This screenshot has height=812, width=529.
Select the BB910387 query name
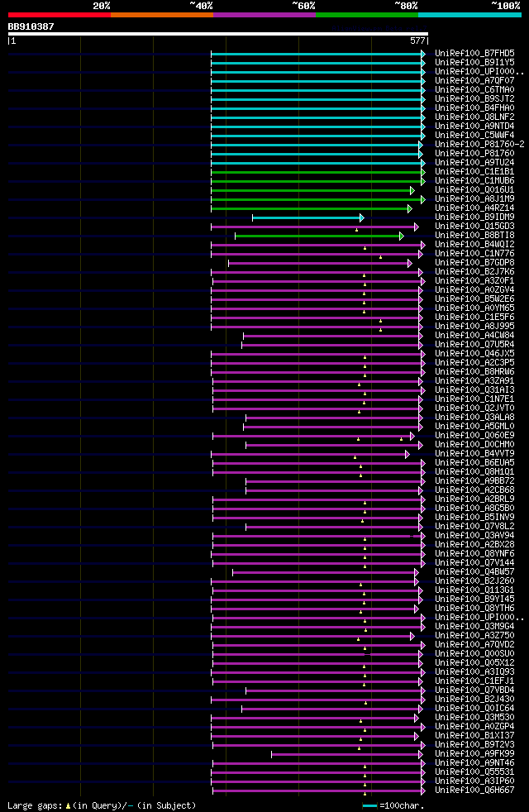click(31, 26)
